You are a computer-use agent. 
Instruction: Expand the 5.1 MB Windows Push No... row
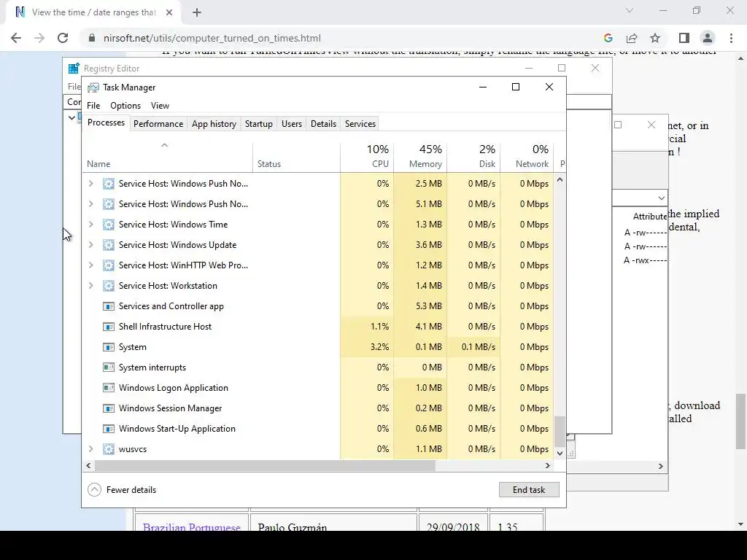pyautogui.click(x=90, y=204)
